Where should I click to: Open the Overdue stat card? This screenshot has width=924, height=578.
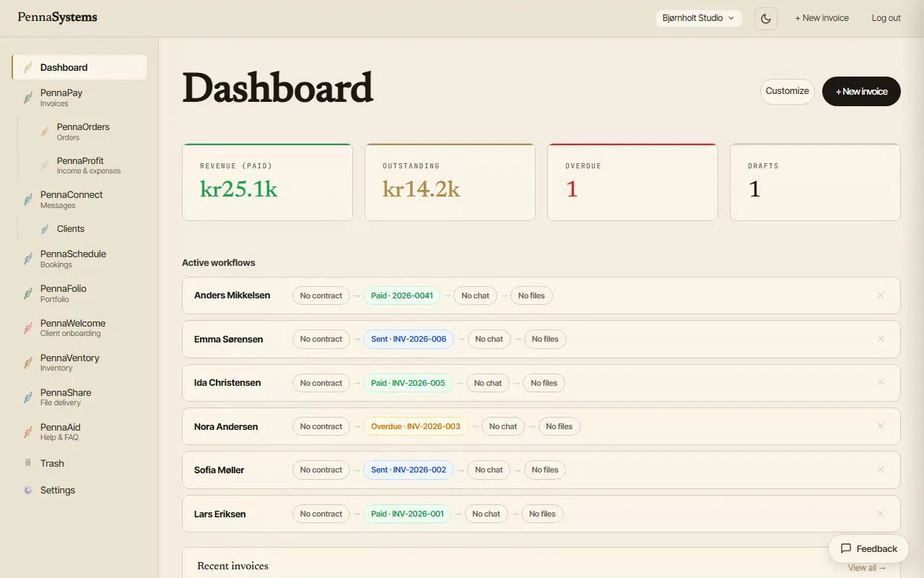pos(632,182)
